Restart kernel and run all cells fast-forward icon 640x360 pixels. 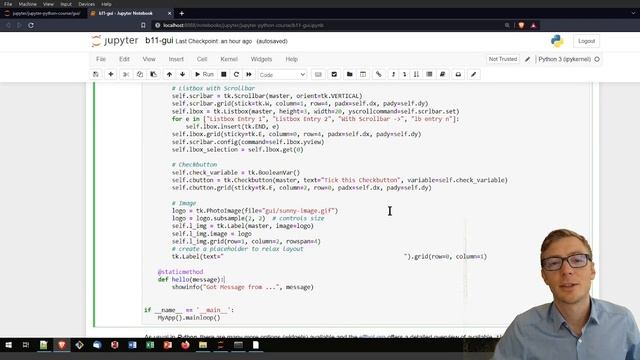(x=249, y=74)
